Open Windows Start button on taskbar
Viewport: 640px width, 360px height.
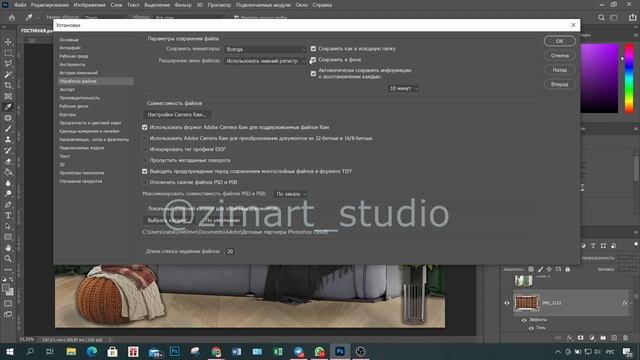point(9,351)
